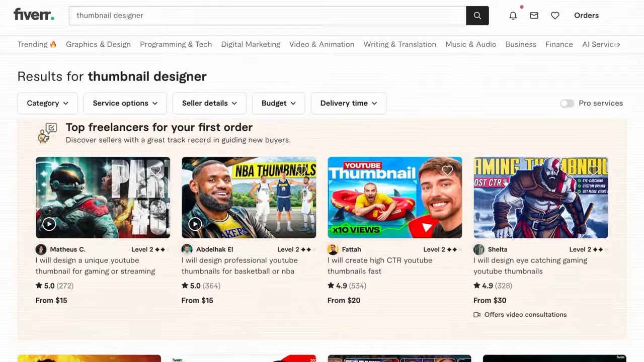
Task: Click the From $20 price
Action: click(x=344, y=300)
